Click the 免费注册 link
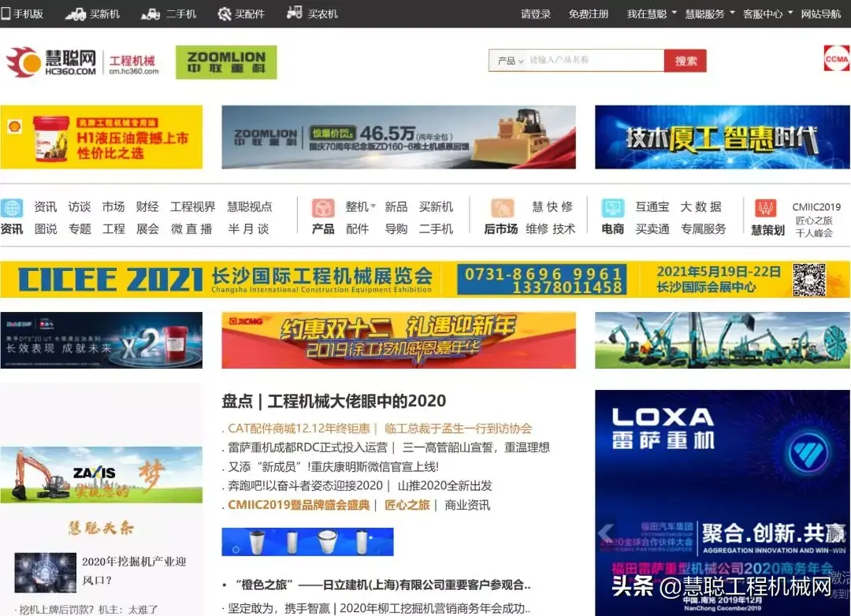 (x=589, y=13)
